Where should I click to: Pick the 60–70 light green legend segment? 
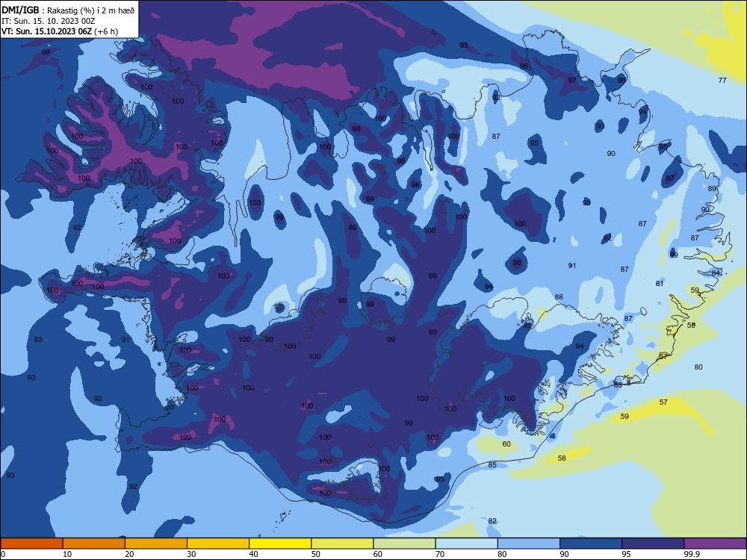click(404, 544)
